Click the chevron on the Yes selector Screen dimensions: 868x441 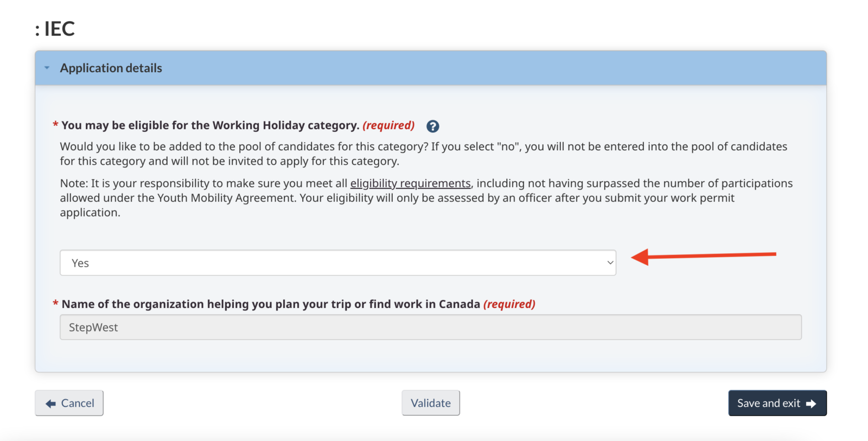[608, 263]
